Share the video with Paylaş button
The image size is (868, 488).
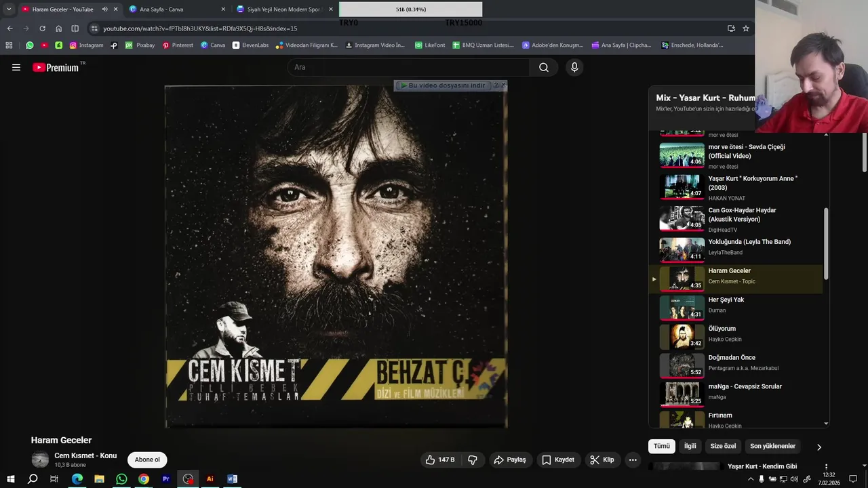[x=510, y=460]
